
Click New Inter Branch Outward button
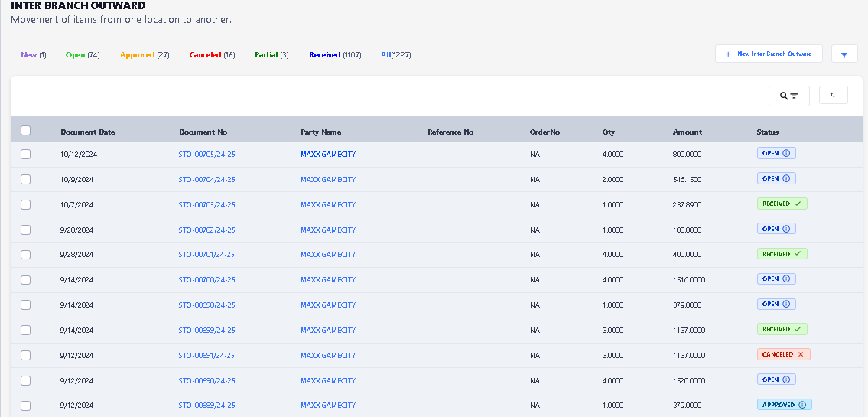pyautogui.click(x=769, y=54)
